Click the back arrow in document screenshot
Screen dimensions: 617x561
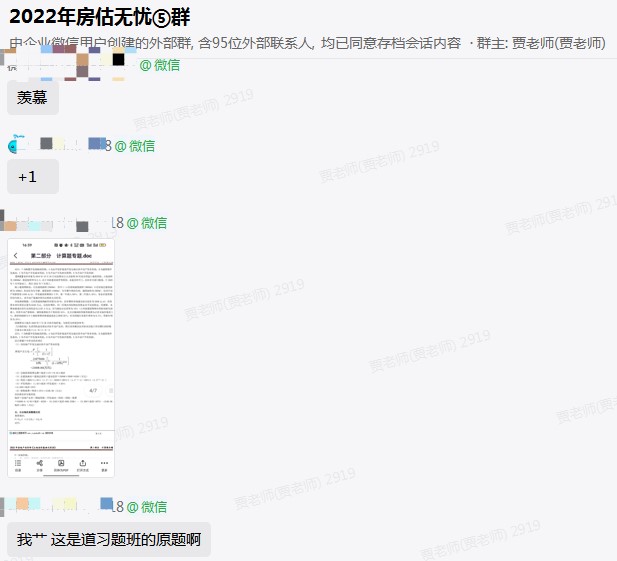tap(15, 257)
